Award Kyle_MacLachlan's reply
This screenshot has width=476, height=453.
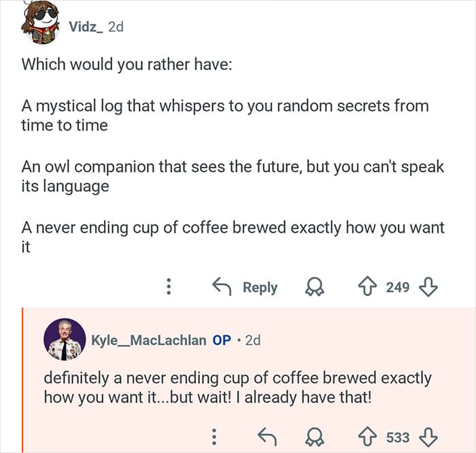[313, 435]
